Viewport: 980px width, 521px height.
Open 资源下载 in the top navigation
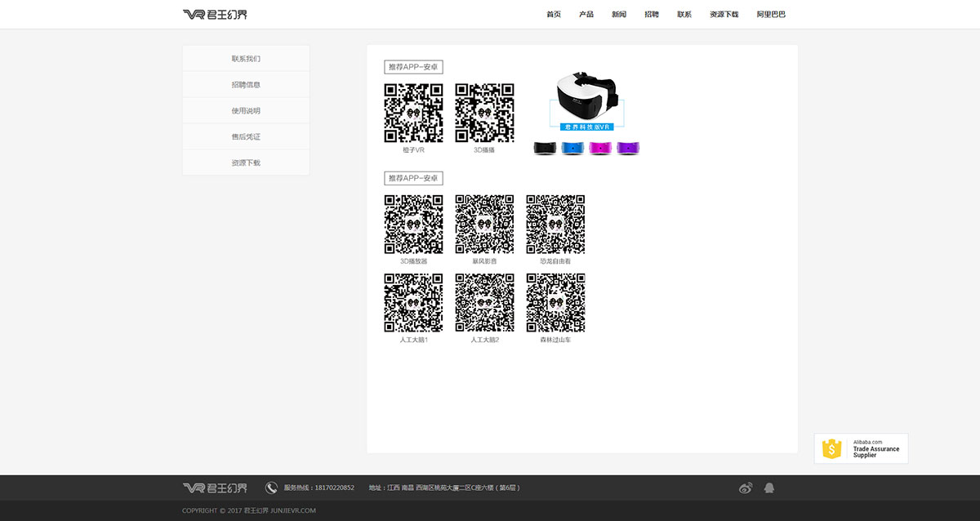[x=724, y=15]
